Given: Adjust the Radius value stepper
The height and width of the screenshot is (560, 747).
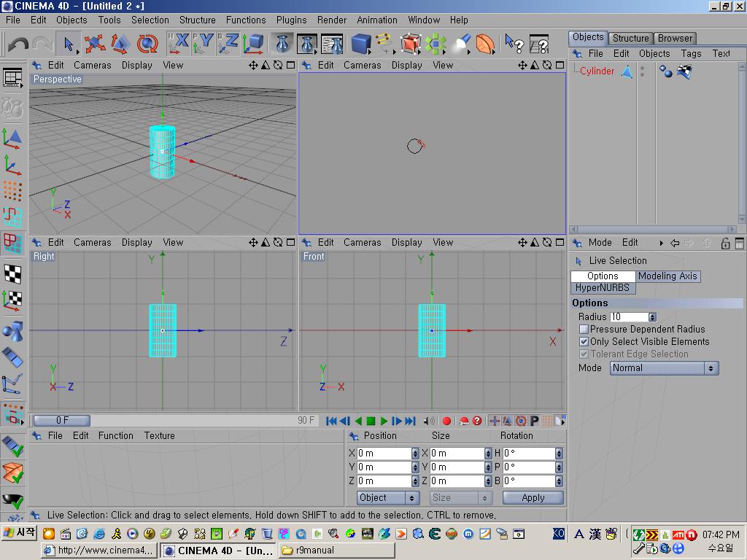Looking at the screenshot, I should (652, 316).
